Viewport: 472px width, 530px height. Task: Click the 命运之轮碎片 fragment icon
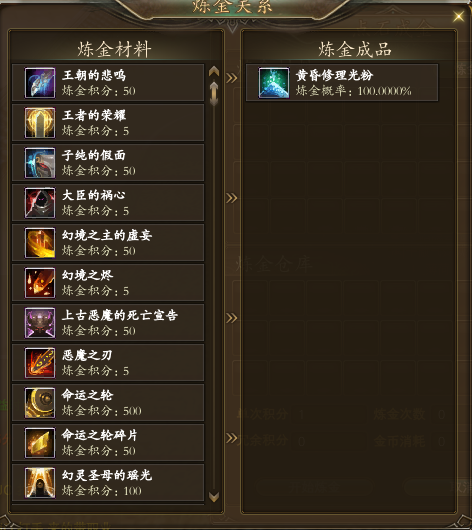tap(40, 443)
